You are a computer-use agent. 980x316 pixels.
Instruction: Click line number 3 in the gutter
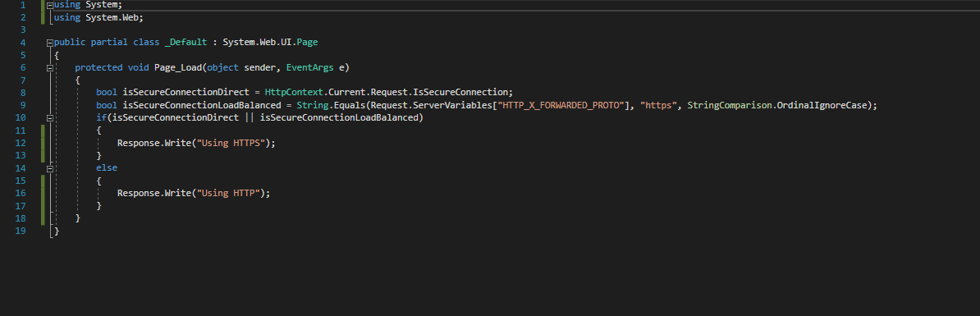point(23,30)
